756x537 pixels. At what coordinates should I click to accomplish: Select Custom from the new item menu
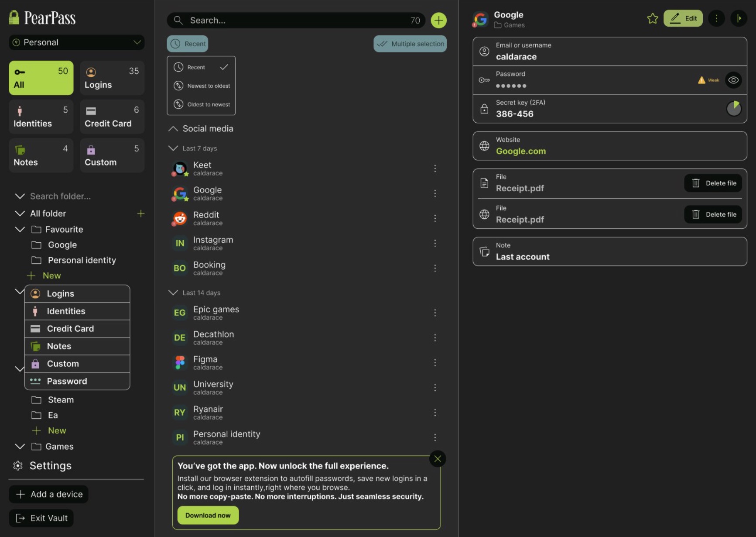tap(77, 364)
